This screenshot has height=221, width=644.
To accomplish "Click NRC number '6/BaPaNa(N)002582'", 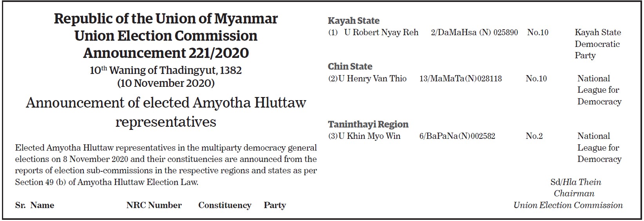I will click(x=457, y=136).
